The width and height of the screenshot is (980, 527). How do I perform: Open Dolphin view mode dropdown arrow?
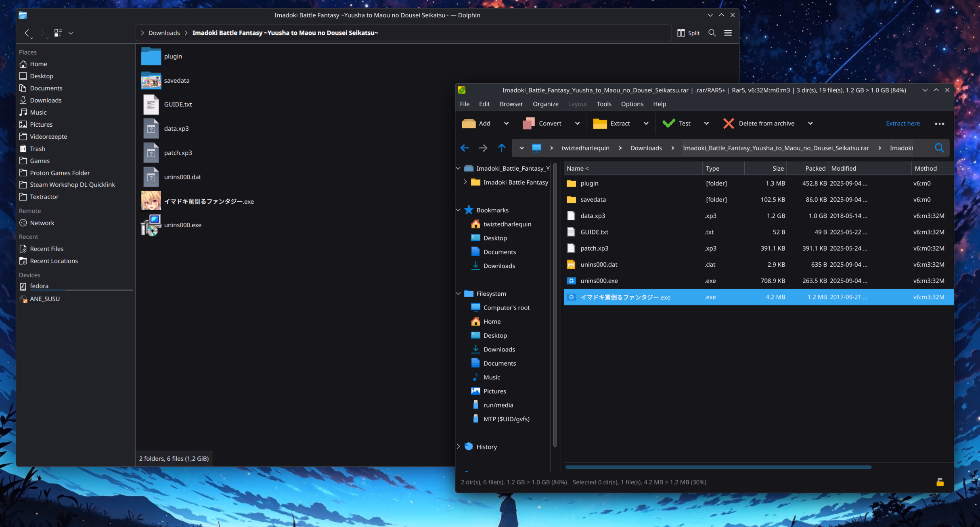tap(71, 33)
